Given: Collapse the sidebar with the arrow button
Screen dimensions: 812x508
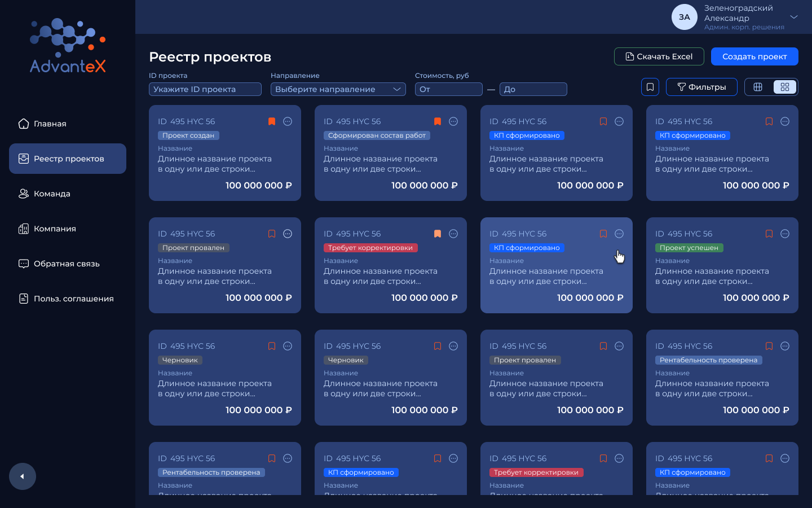Looking at the screenshot, I should coord(23,476).
